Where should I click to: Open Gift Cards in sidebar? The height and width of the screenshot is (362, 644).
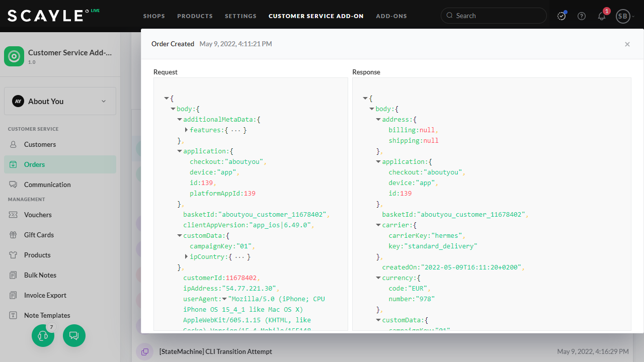(39, 235)
